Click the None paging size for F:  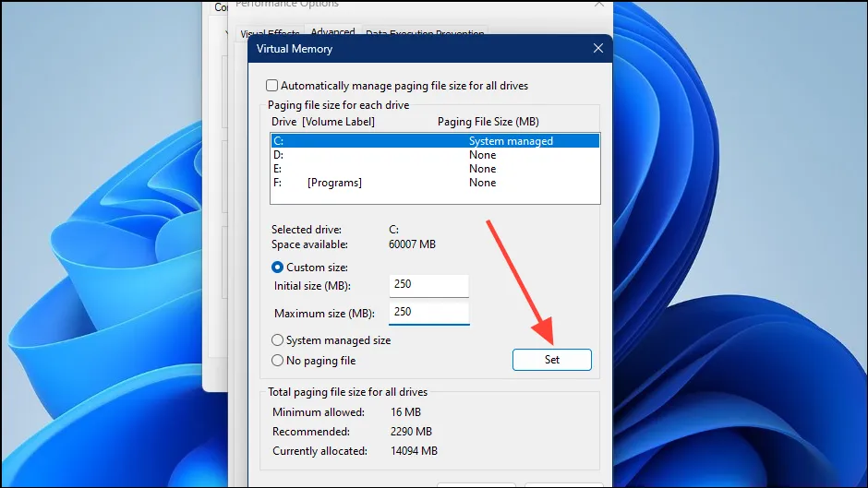click(x=483, y=183)
